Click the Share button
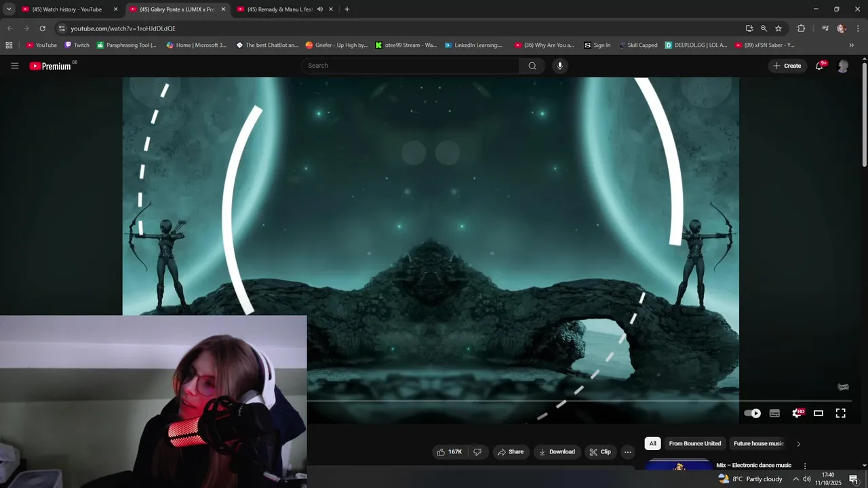This screenshot has width=868, height=488. coord(511,452)
